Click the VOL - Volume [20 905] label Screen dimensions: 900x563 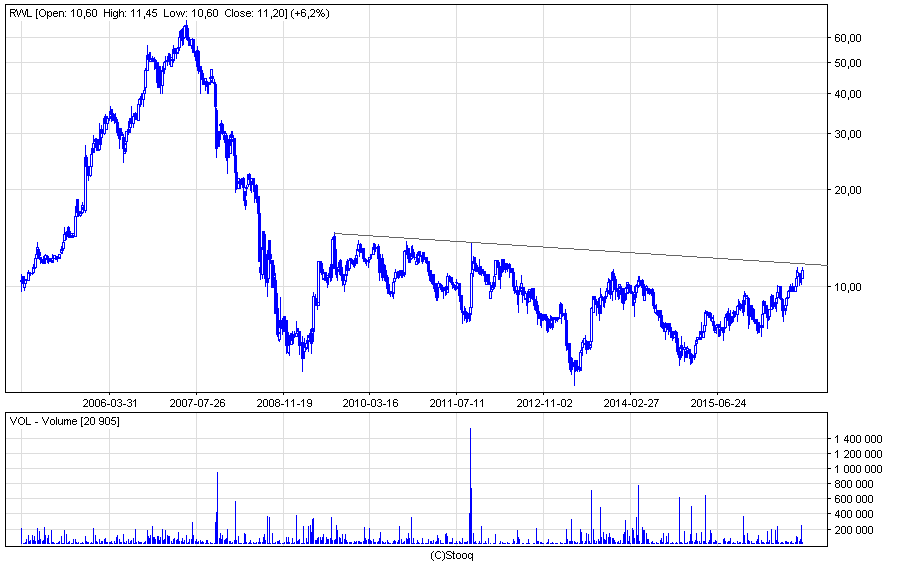(64, 421)
